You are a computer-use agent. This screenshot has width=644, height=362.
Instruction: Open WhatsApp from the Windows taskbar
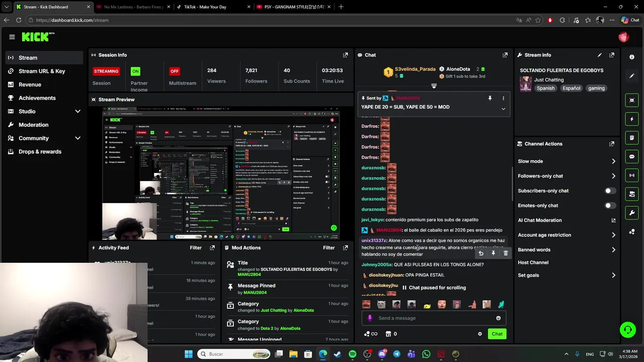[x=426, y=354]
